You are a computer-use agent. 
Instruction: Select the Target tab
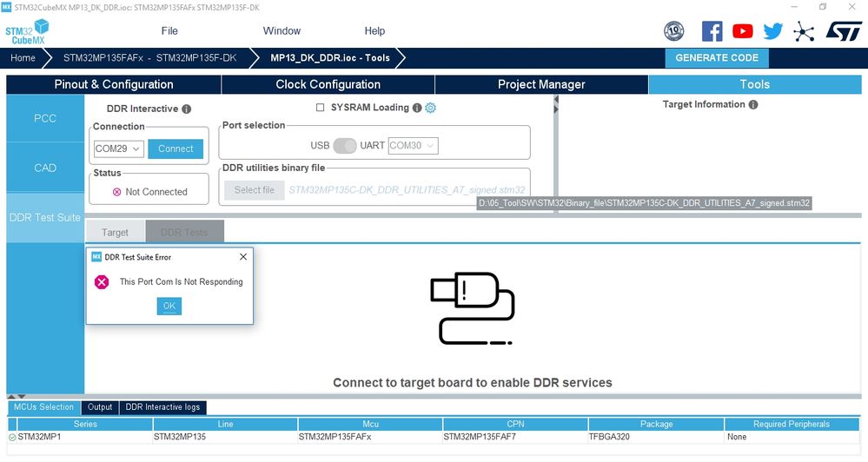[x=116, y=233]
